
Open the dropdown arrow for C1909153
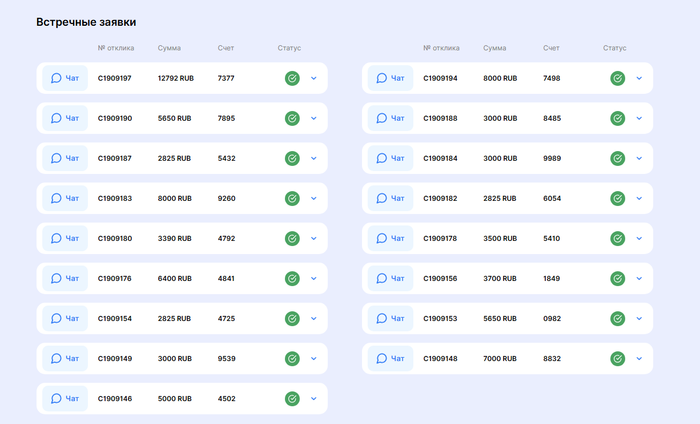(639, 319)
